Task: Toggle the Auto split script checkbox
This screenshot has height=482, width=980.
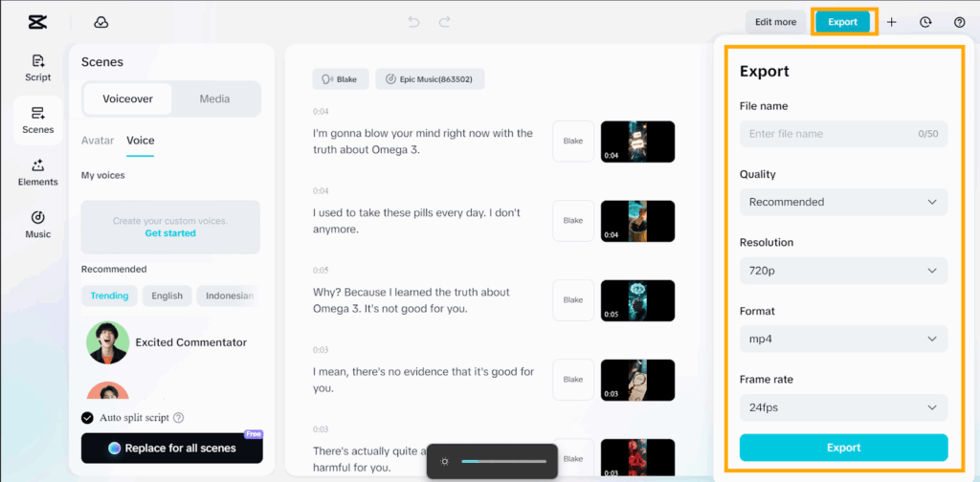Action: point(87,418)
